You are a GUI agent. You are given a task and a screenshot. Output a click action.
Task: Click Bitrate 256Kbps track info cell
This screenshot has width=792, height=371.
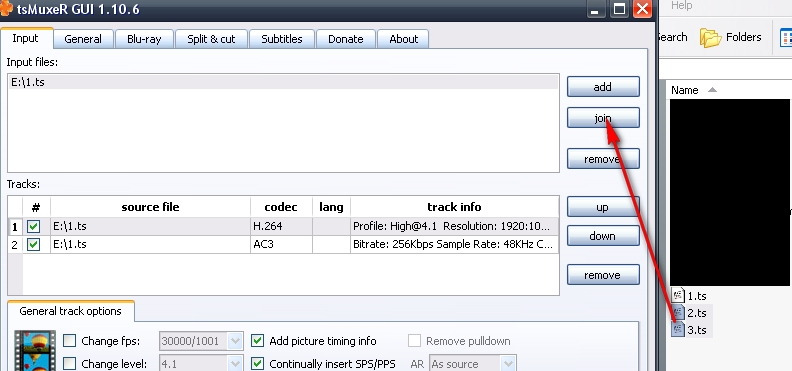pyautogui.click(x=455, y=244)
